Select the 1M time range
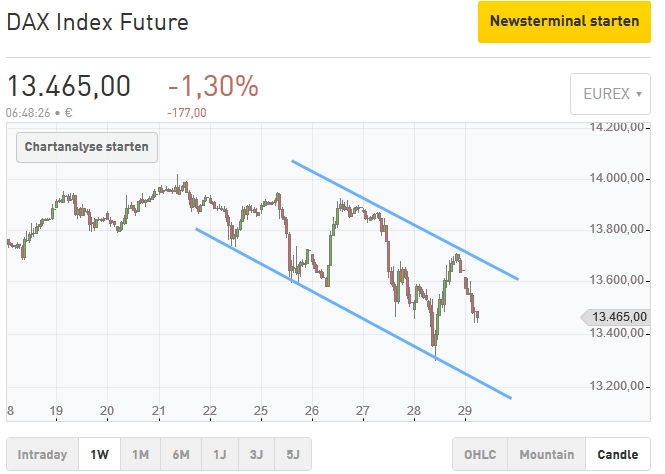This screenshot has height=474, width=665. pos(140,455)
